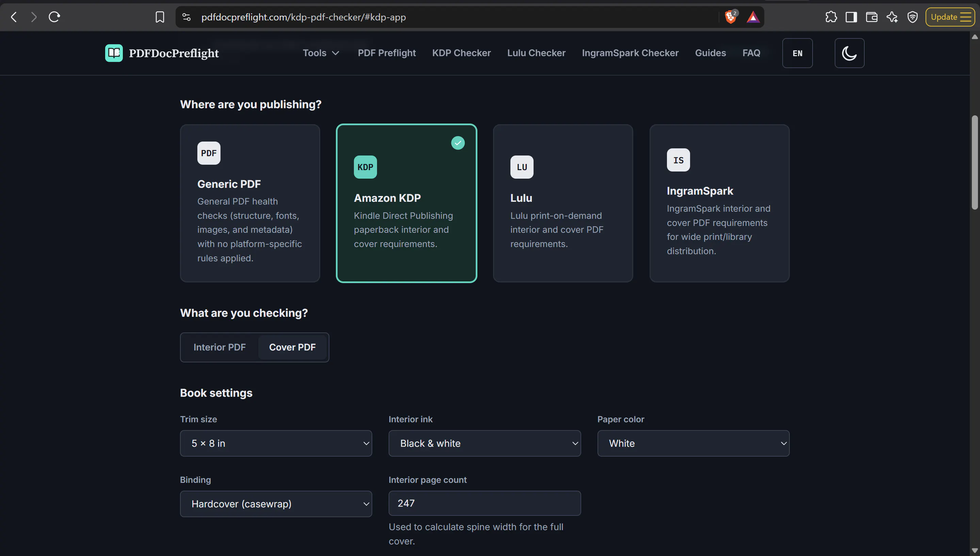This screenshot has width=980, height=556.
Task: Select Cover PDF check option
Action: (x=292, y=347)
